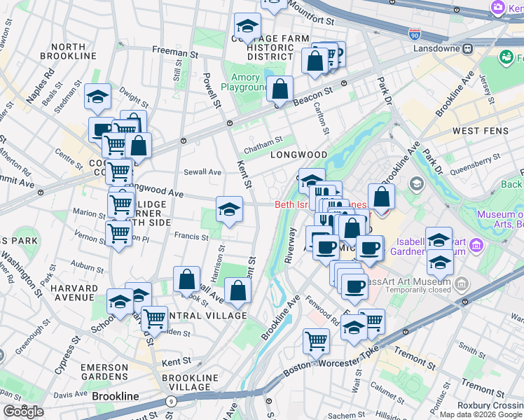
Task: Select shopping cart marker near Vernon St
Action: (x=118, y=234)
